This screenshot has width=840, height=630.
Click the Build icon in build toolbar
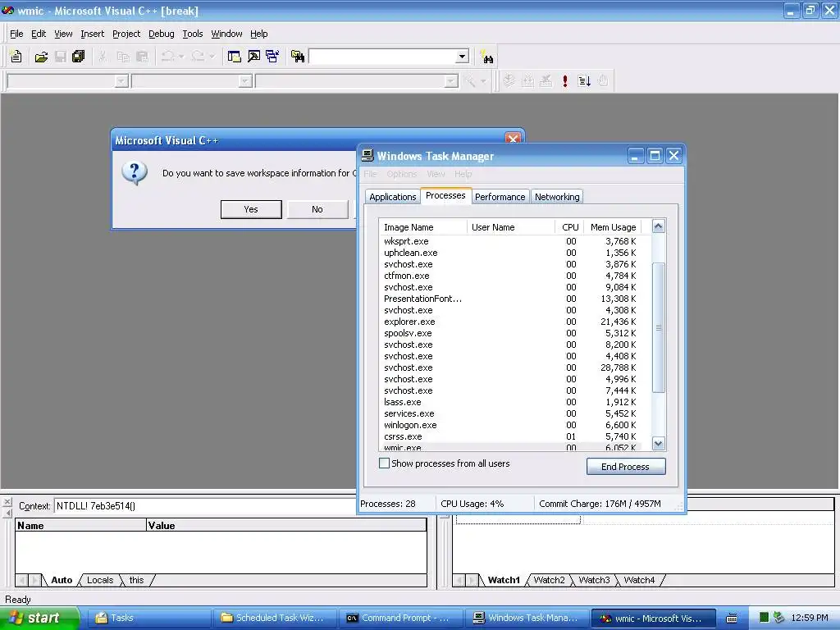pos(527,81)
